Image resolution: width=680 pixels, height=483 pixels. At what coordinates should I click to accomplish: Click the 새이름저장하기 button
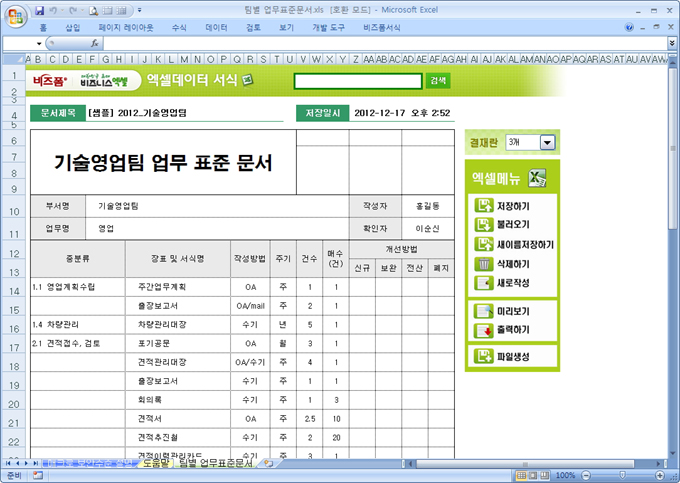coord(514,245)
